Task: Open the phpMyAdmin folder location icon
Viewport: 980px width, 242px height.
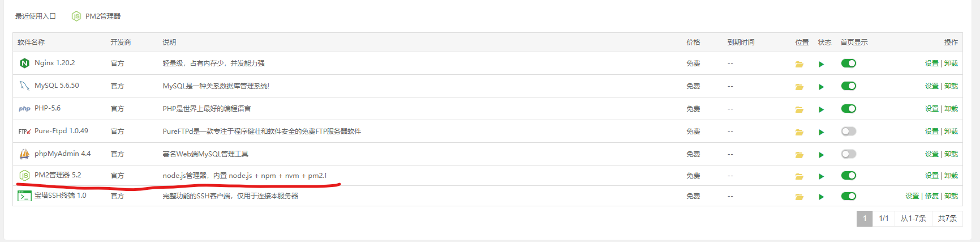Action: point(799,155)
